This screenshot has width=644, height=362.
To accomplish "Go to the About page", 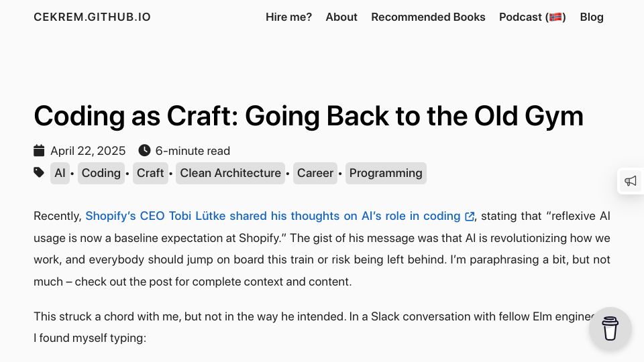I will (x=341, y=17).
